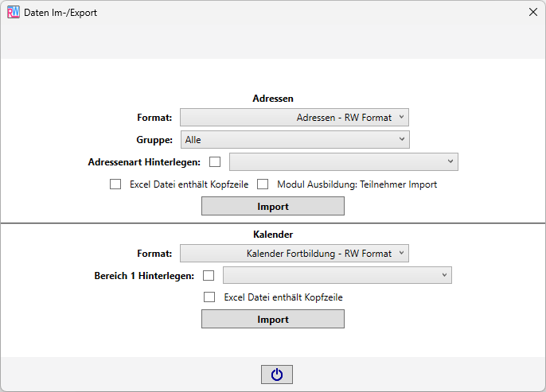Click the blue power icon button at the bottom
The height and width of the screenshot is (392, 546).
(277, 375)
